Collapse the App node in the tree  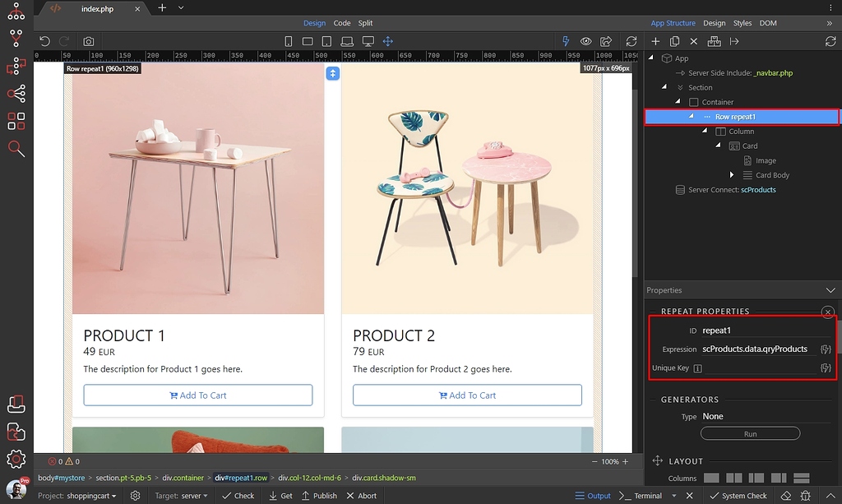651,58
